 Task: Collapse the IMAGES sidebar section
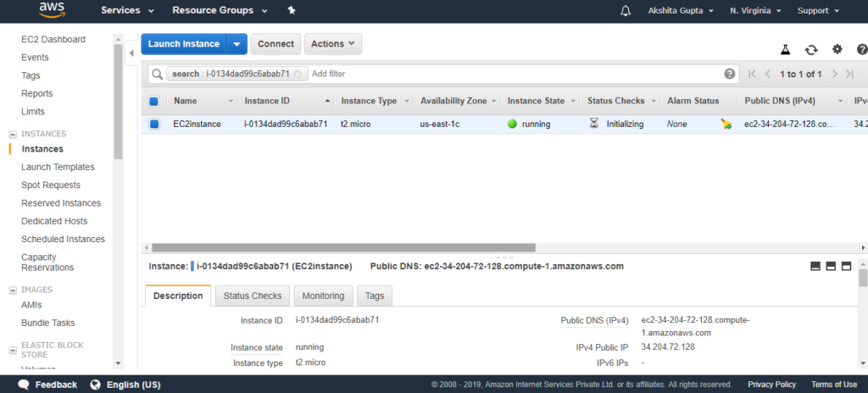[x=13, y=290]
